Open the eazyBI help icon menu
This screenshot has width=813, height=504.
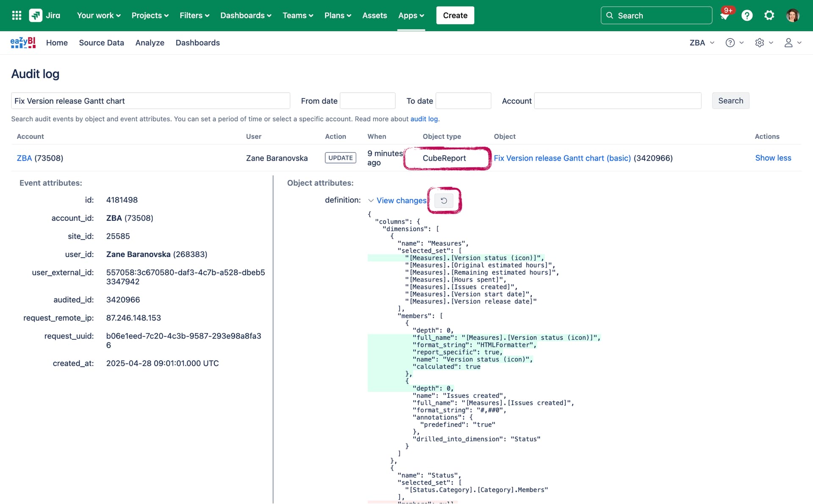click(x=735, y=43)
